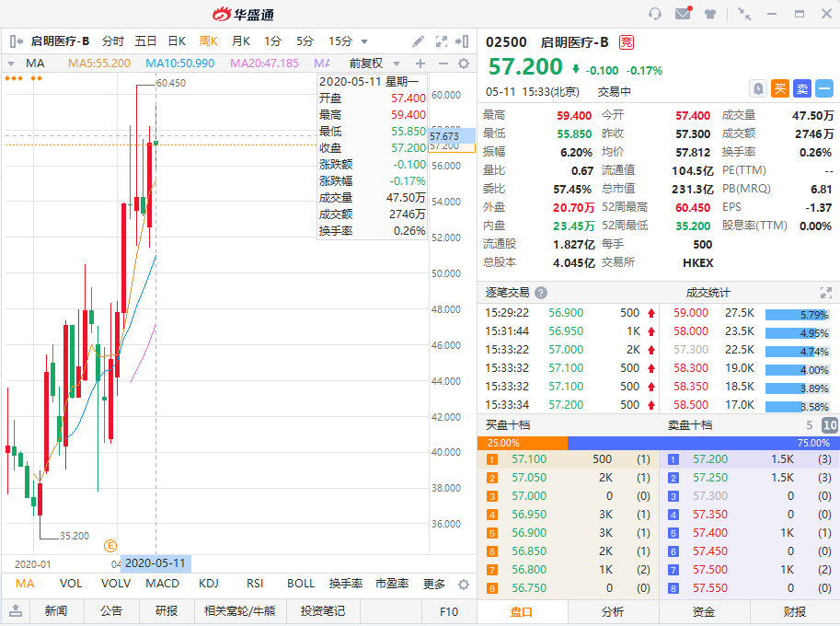Select the MACD indicator
Viewport: 840px width, 626px height.
[162, 584]
